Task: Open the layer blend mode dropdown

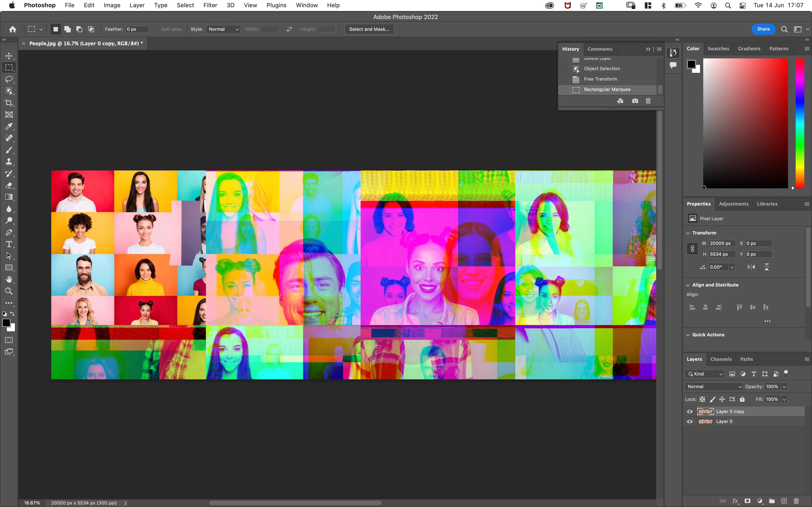Action: tap(713, 387)
